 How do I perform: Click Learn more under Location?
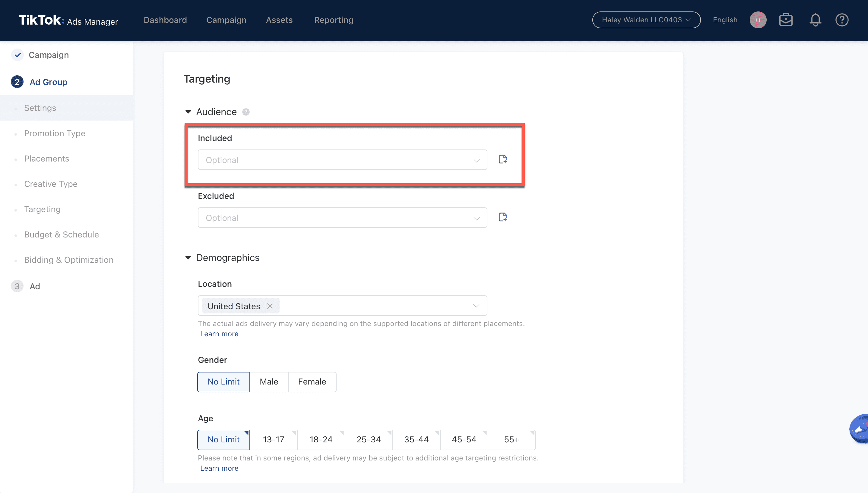tap(219, 334)
